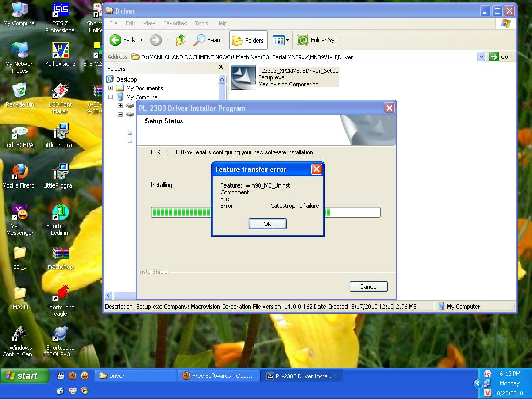Image resolution: width=532 pixels, height=399 pixels.
Task: Select Desktop in the Folders tree
Action: pyautogui.click(x=126, y=79)
